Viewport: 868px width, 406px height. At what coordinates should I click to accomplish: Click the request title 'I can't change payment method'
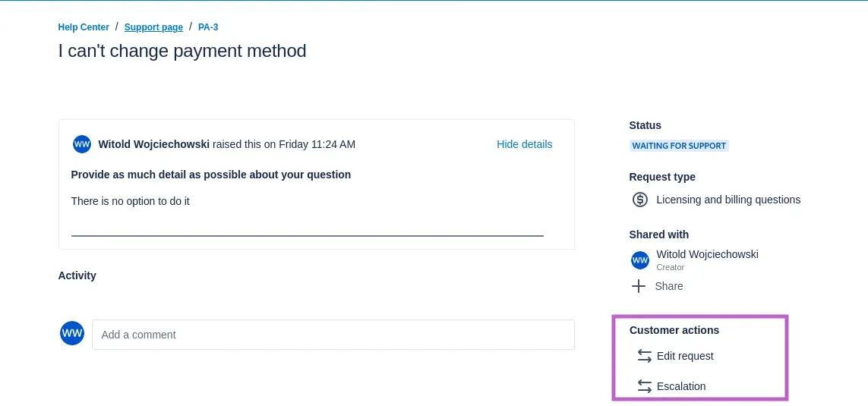click(x=182, y=51)
